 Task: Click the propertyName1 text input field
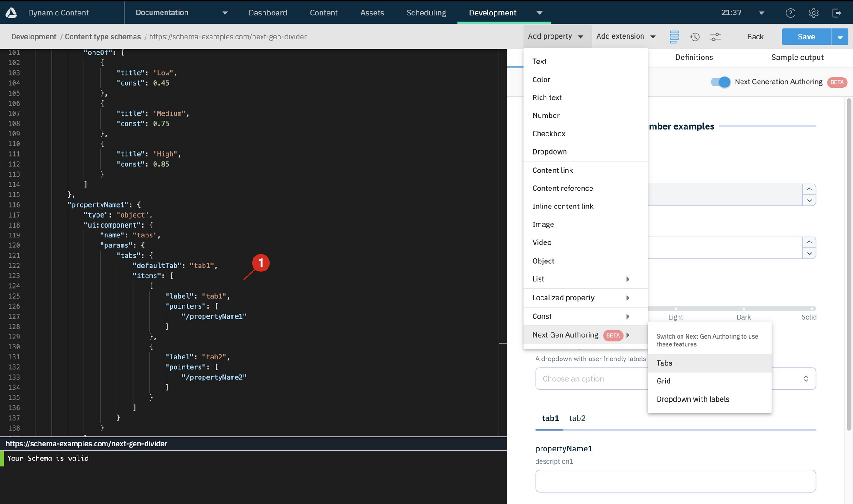(x=675, y=481)
